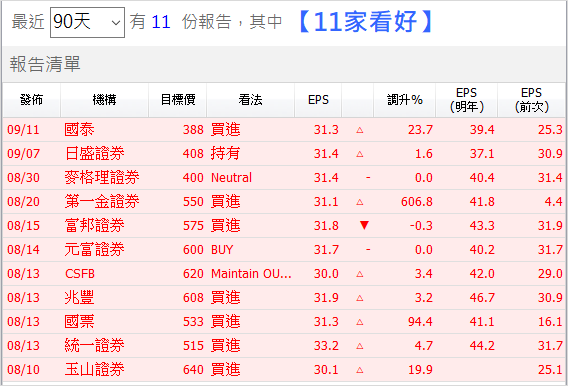
Task: Select institution 玉山證券
Action: pyautogui.click(x=95, y=369)
